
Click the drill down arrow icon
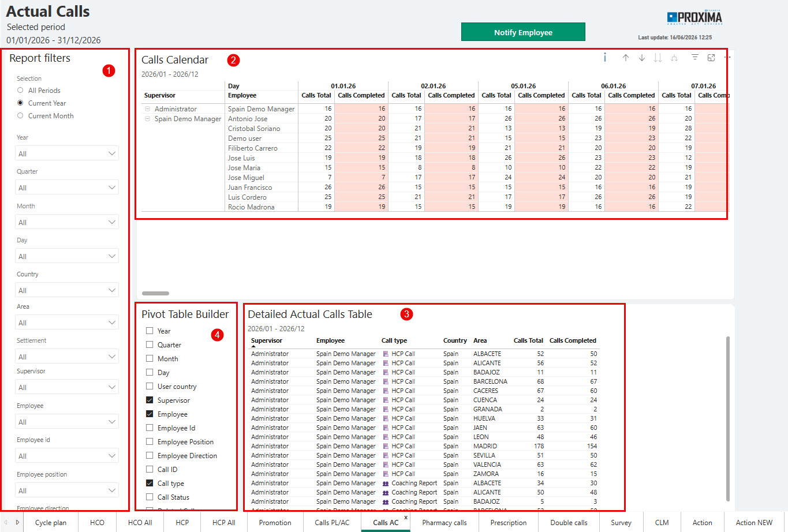(x=642, y=58)
